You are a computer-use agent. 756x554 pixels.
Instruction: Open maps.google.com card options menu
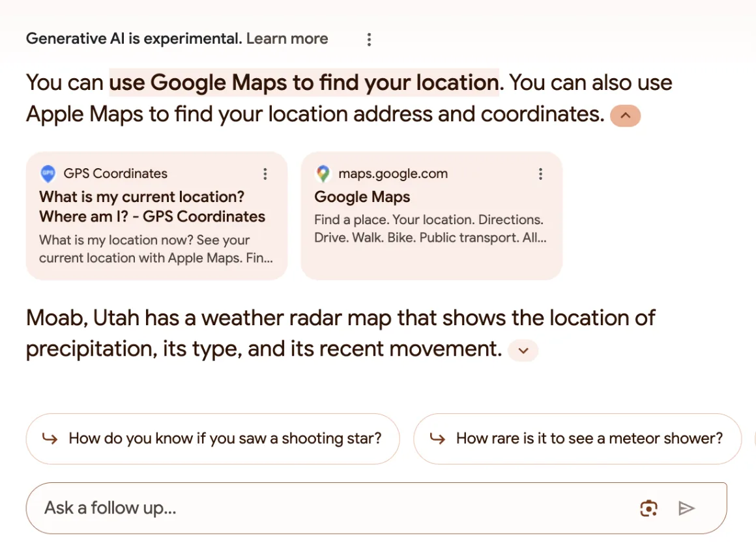click(x=540, y=174)
